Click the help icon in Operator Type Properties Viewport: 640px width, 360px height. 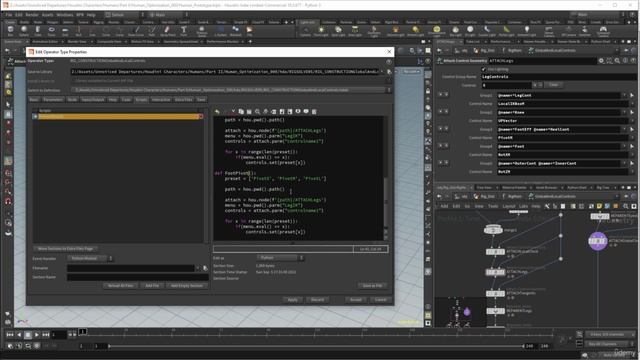click(389, 61)
